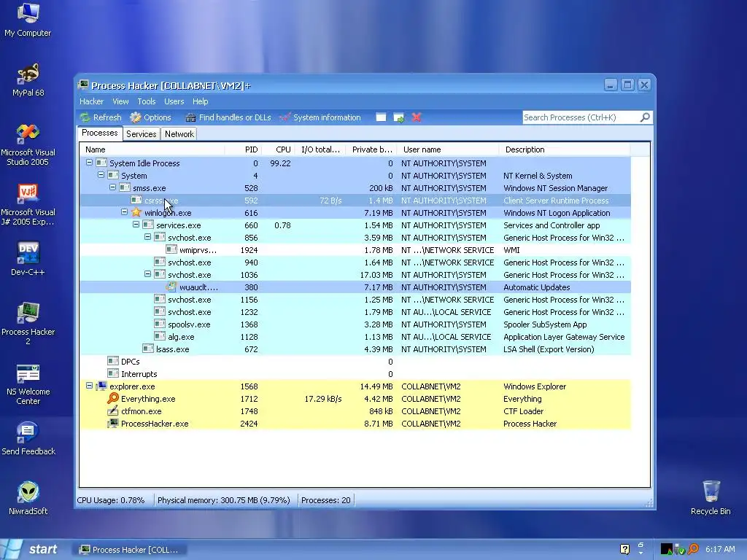The height and width of the screenshot is (560, 747).
Task: Click the ctfmon.exe pen icon
Action: click(113, 411)
